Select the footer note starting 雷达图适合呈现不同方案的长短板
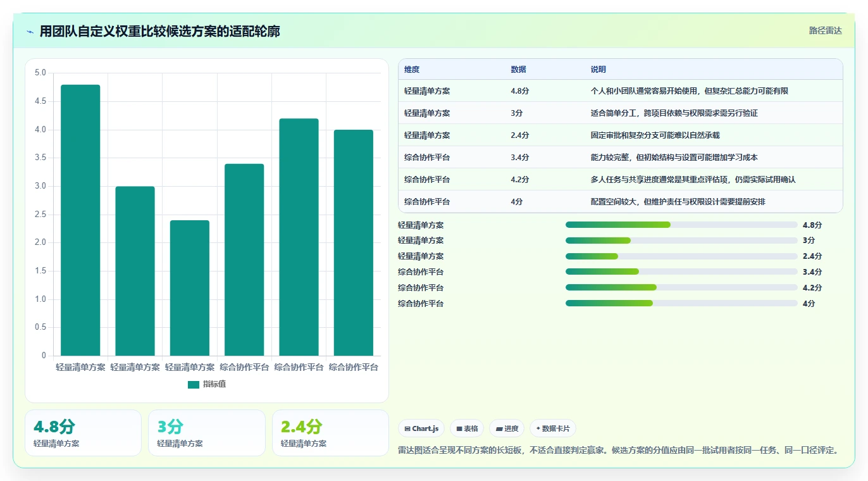868x481 pixels. pos(619,451)
